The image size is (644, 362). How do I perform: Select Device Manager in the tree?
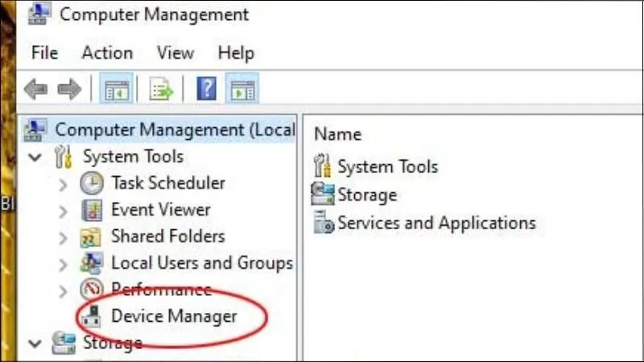174,316
